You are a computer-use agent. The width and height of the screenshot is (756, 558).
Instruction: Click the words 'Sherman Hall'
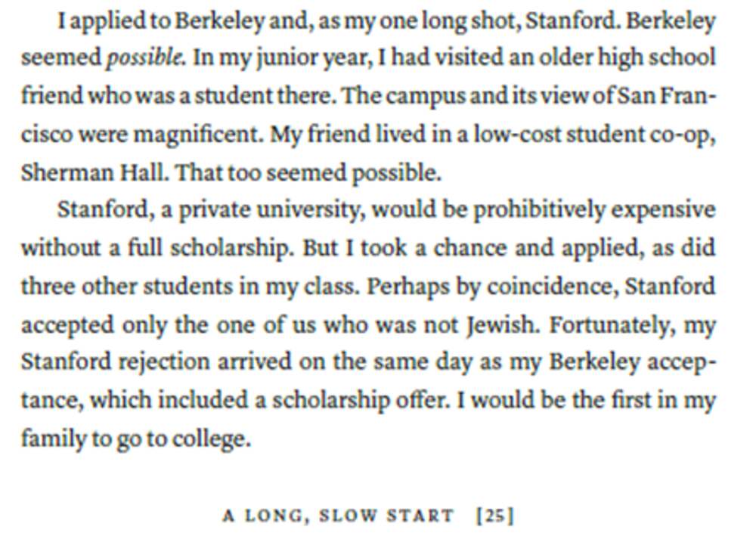point(93,172)
